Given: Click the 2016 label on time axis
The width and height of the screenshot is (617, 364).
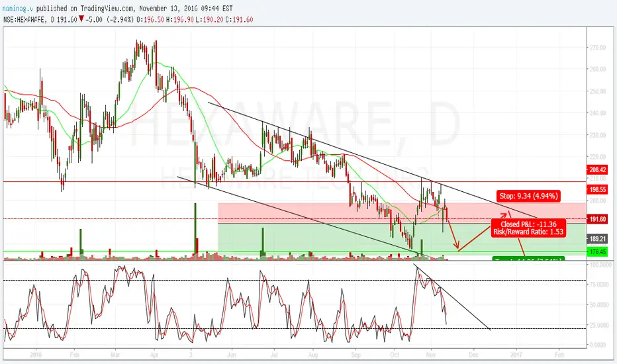Looking at the screenshot, I should (36, 355).
